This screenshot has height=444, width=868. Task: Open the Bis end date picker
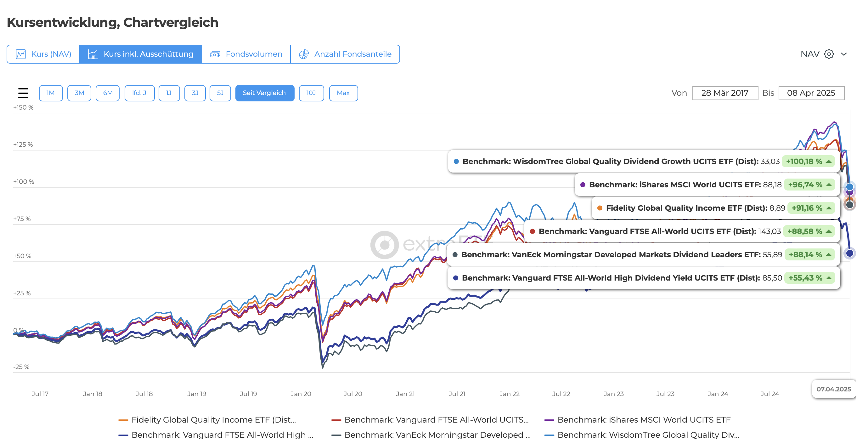pos(811,93)
